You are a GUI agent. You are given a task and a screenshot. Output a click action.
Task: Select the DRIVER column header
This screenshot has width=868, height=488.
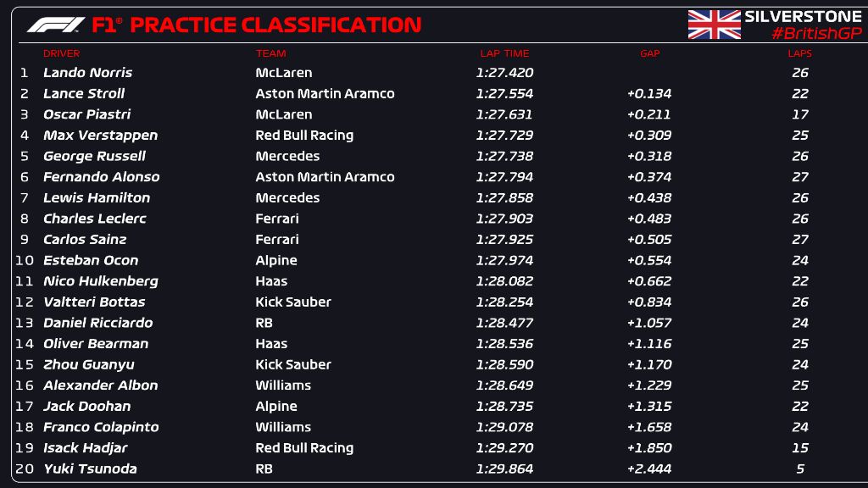tap(61, 53)
